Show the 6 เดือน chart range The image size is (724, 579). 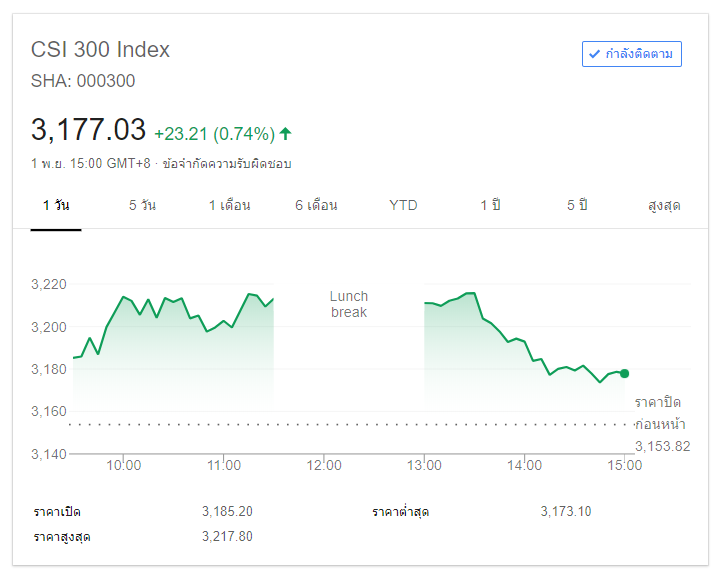316,205
